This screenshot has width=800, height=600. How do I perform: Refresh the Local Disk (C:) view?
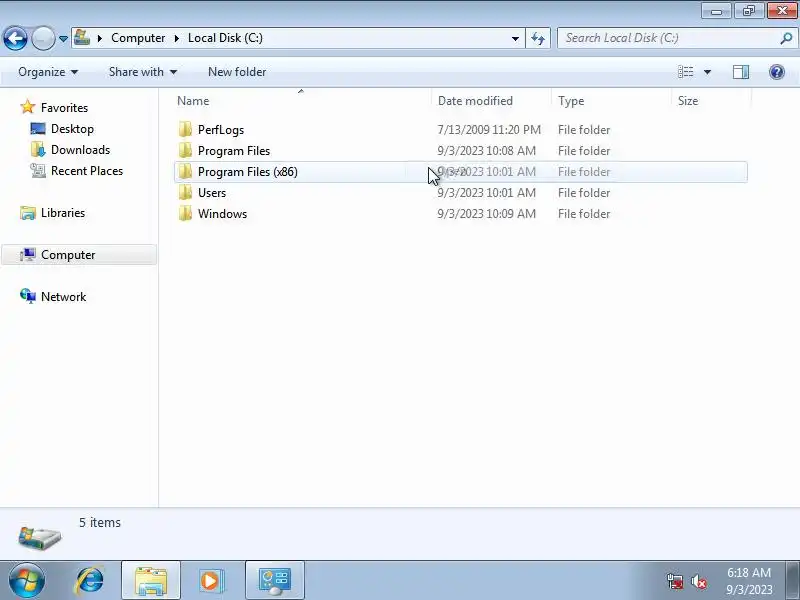pos(538,38)
